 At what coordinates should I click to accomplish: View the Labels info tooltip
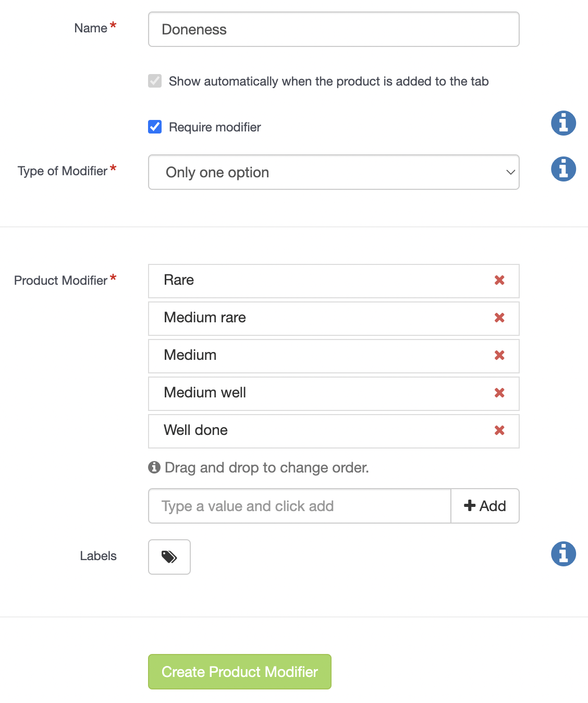coord(563,554)
